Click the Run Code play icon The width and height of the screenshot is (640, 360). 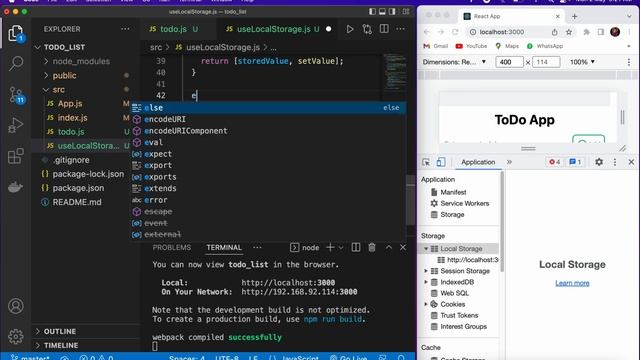350,29
